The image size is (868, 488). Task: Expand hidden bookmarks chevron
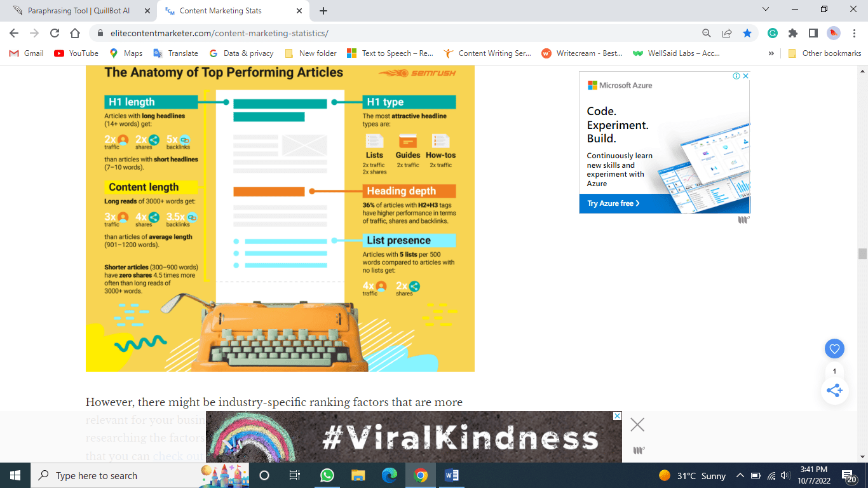pos(771,53)
